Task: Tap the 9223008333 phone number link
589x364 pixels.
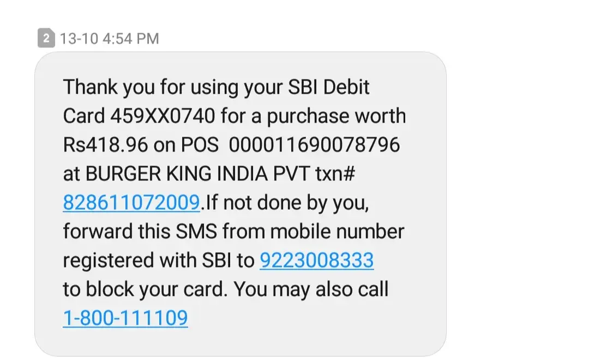Action: tap(317, 260)
